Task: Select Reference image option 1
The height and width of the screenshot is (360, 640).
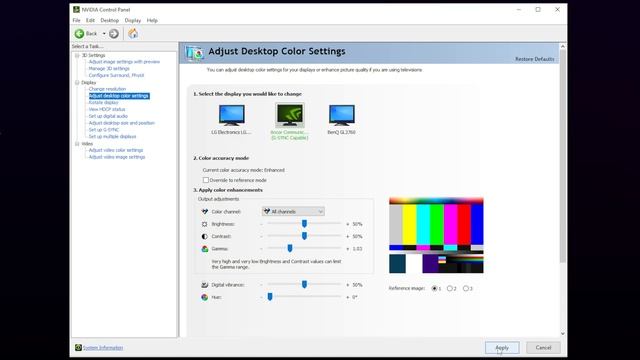Action: tap(434, 288)
